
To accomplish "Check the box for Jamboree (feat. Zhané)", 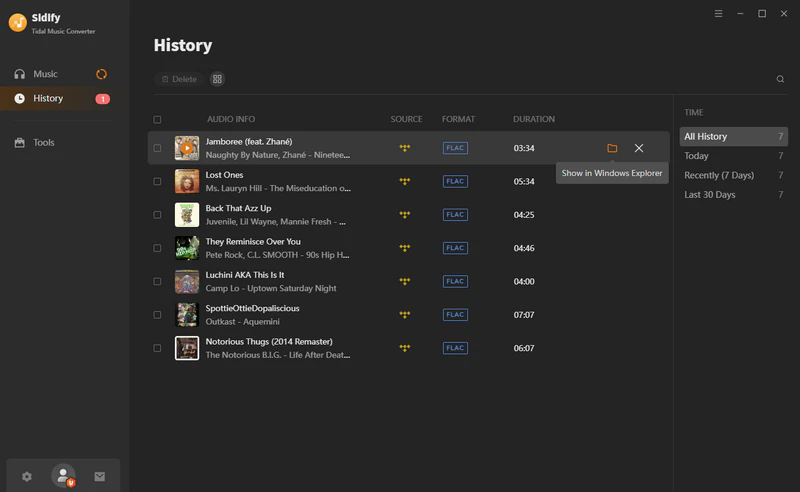I will click(x=157, y=148).
